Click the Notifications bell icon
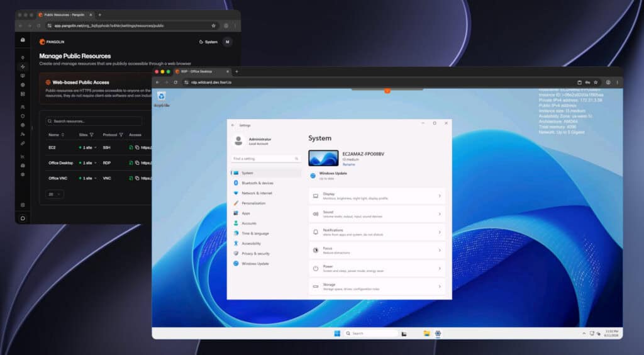The width and height of the screenshot is (644, 355). tap(316, 232)
